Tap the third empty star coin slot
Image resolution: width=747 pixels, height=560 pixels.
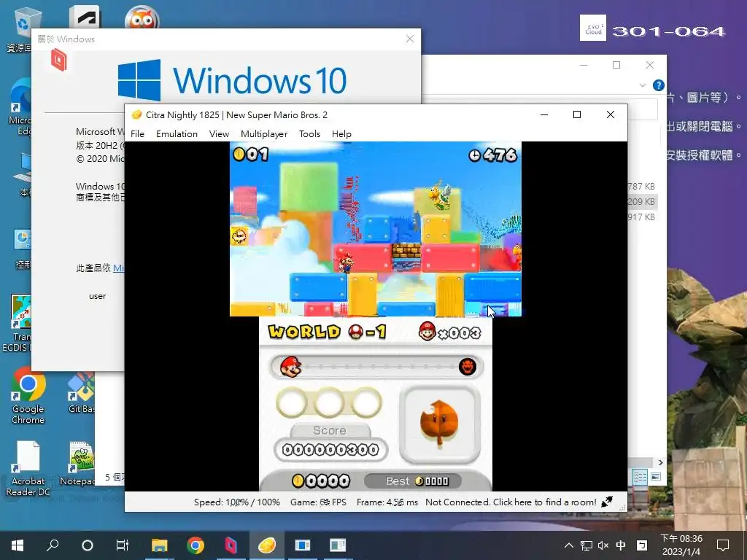tap(366, 402)
